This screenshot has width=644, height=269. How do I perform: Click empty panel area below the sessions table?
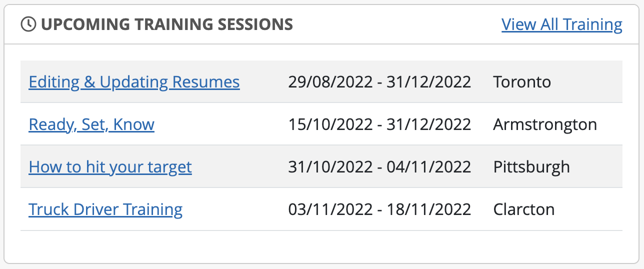coord(320,246)
